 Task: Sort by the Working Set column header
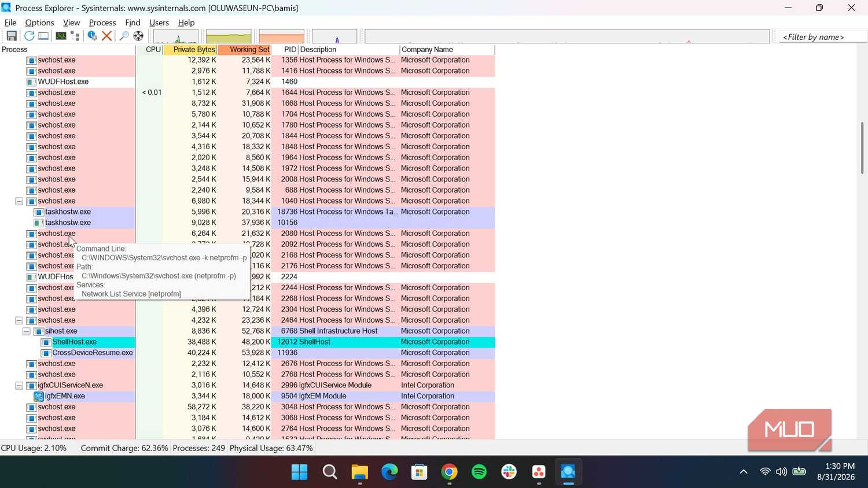tap(244, 50)
